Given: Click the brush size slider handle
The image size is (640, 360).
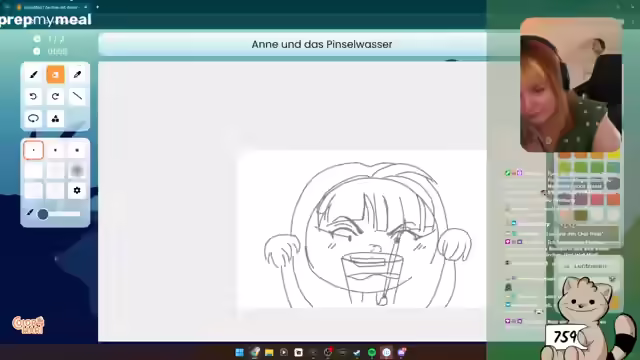Looking at the screenshot, I should pyautogui.click(x=43, y=214).
